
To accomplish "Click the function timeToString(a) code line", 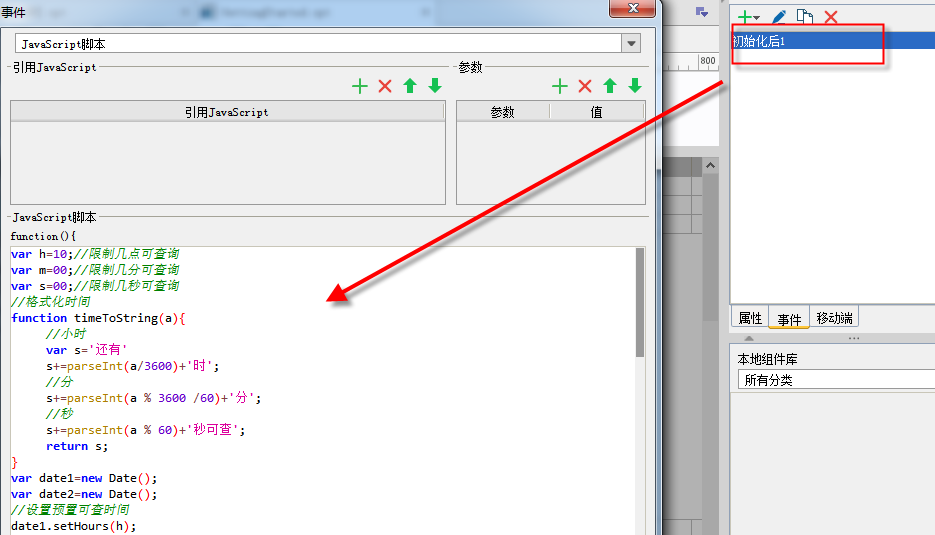I will (x=98, y=318).
